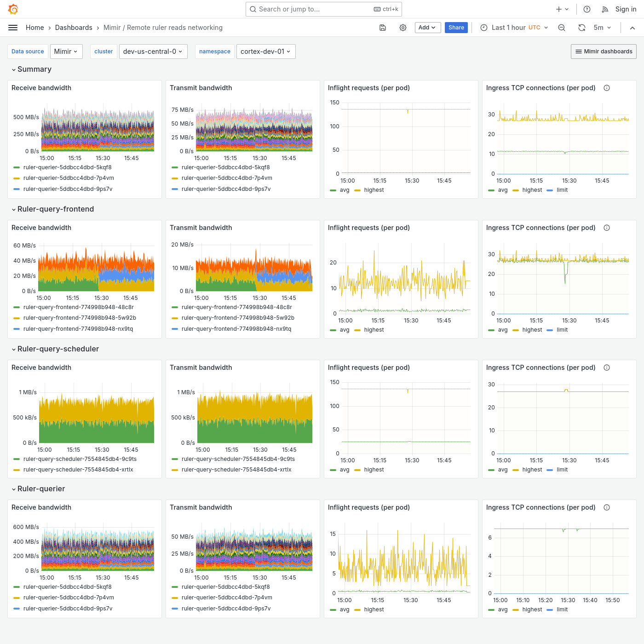The width and height of the screenshot is (644, 644).
Task: Open the cortex-dev-01 namespace dropdown
Action: tap(266, 51)
